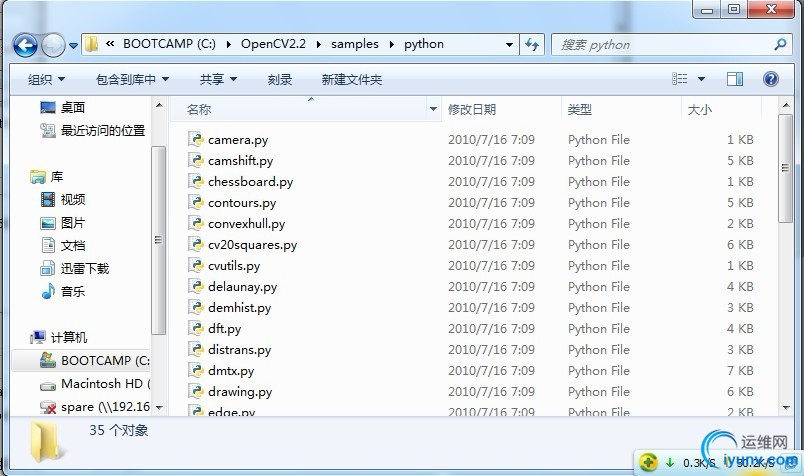The width and height of the screenshot is (804, 476).
Task: Click the 刻录 toolbar button
Action: (279, 80)
